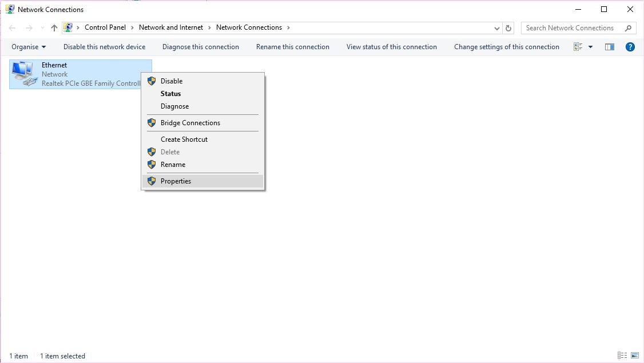Click the change view icon
The width and height of the screenshot is (644, 363).
coord(578,47)
